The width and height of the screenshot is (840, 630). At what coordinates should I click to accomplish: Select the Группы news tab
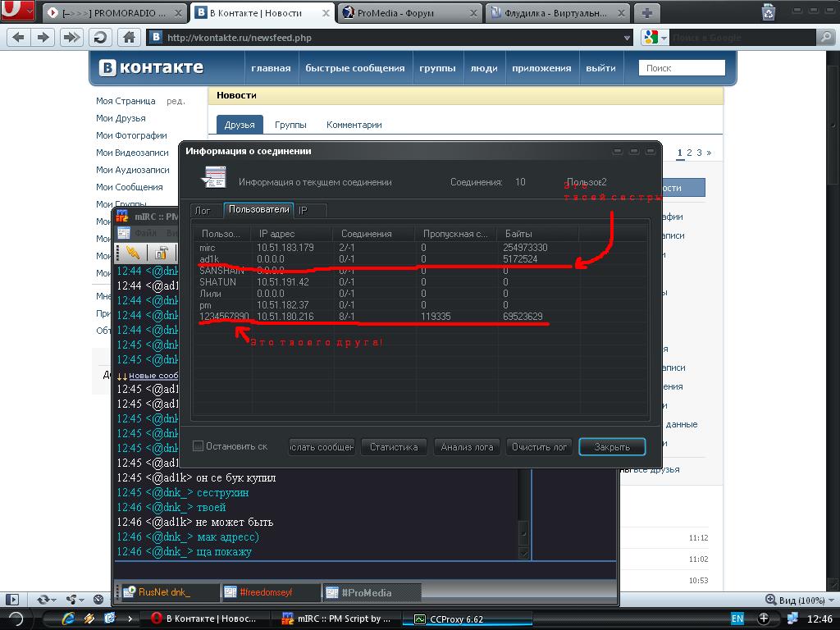pyautogui.click(x=290, y=125)
